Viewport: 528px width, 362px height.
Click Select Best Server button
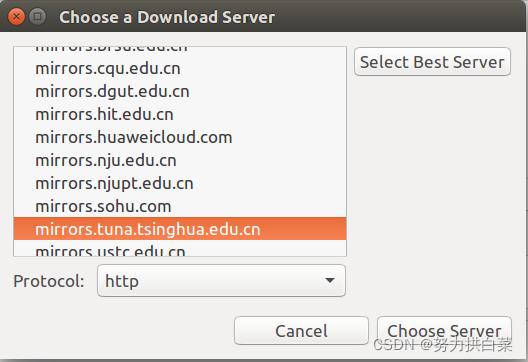click(x=432, y=62)
